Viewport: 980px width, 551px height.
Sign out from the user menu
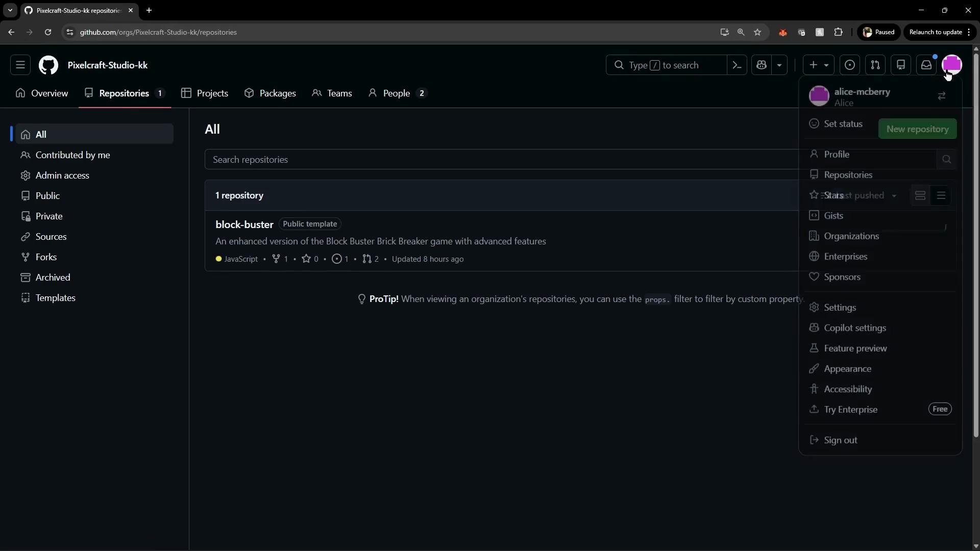pyautogui.click(x=880, y=440)
